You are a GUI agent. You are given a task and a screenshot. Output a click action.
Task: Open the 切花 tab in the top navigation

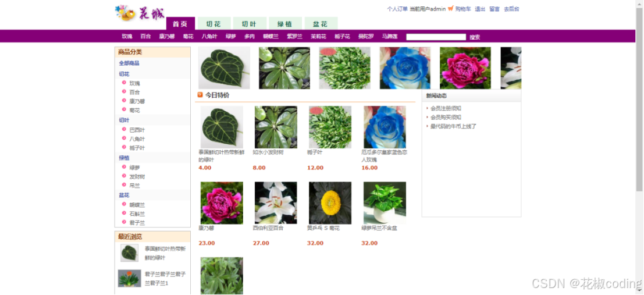tap(214, 23)
